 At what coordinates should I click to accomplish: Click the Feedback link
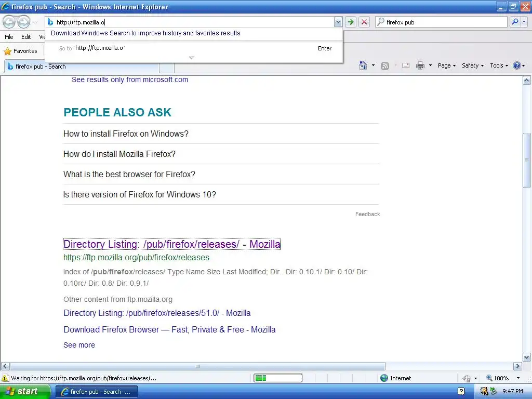tap(367, 214)
